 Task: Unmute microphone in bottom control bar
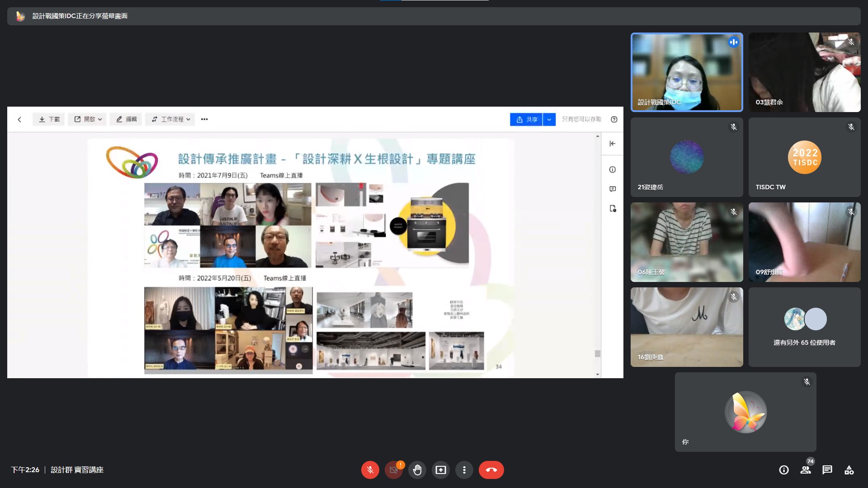(x=370, y=470)
